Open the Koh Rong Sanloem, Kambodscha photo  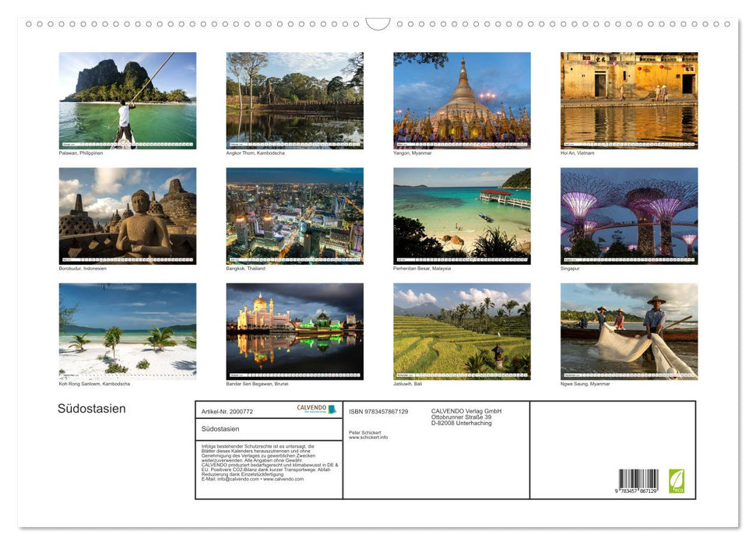[x=127, y=327]
